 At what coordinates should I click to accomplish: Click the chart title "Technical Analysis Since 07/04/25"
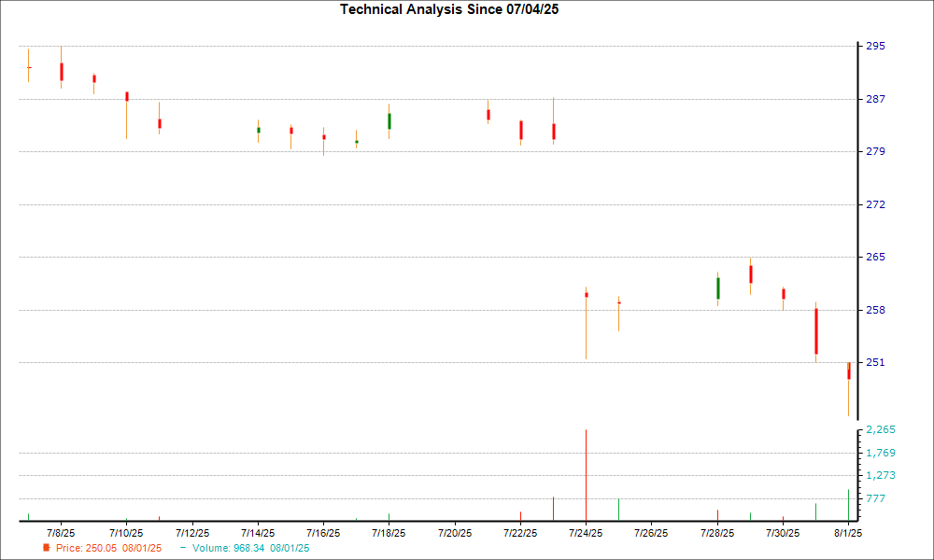click(449, 9)
